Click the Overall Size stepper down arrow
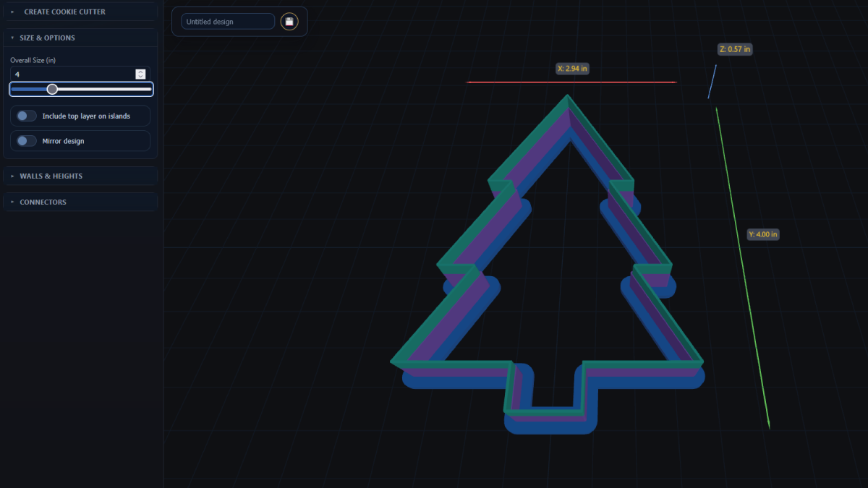 click(x=140, y=76)
